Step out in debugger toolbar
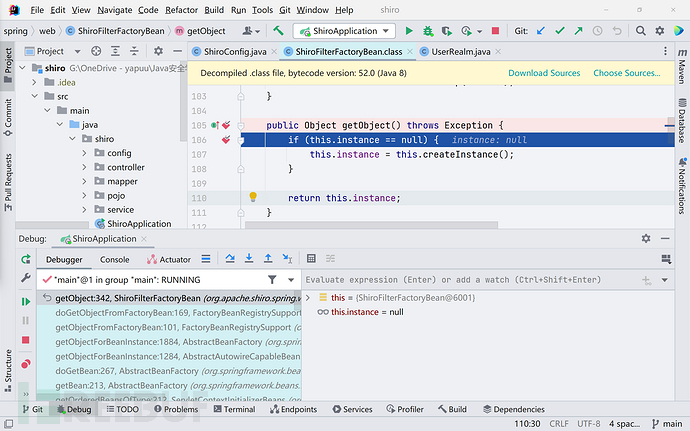This screenshot has height=431, width=690. pos(268,258)
